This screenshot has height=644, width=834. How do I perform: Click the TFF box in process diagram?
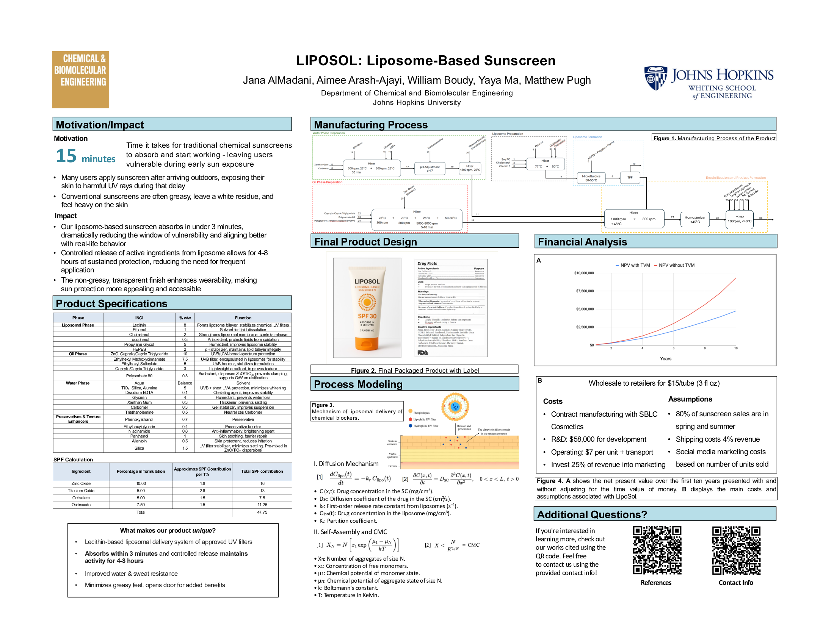coord(630,177)
